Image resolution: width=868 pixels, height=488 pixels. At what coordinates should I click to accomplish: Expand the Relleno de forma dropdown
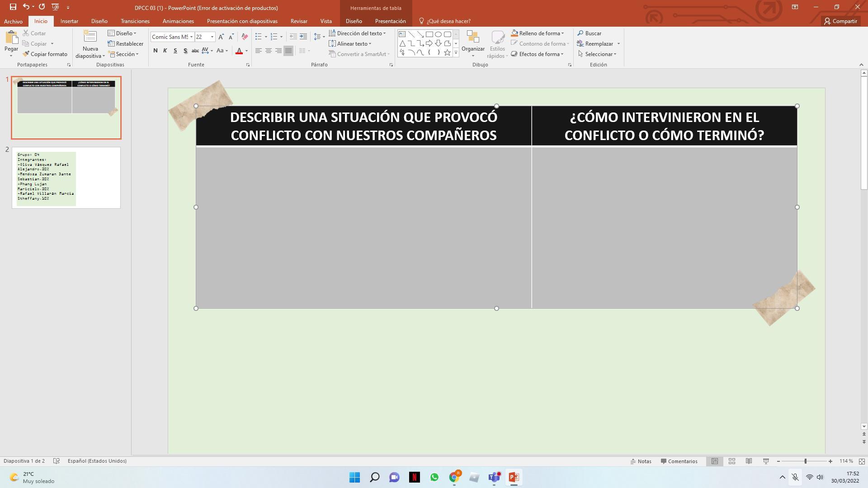(x=562, y=33)
